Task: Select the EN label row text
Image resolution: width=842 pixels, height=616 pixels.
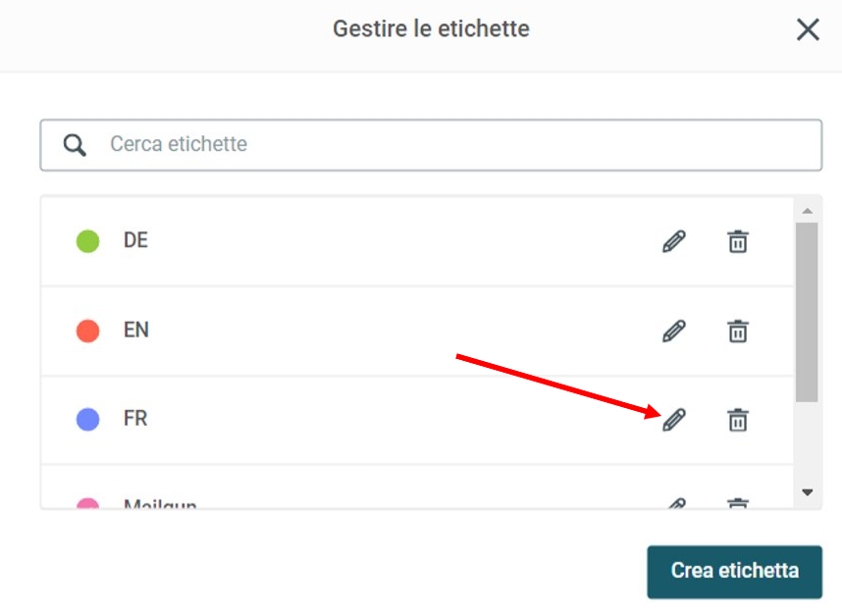Action: 135,330
